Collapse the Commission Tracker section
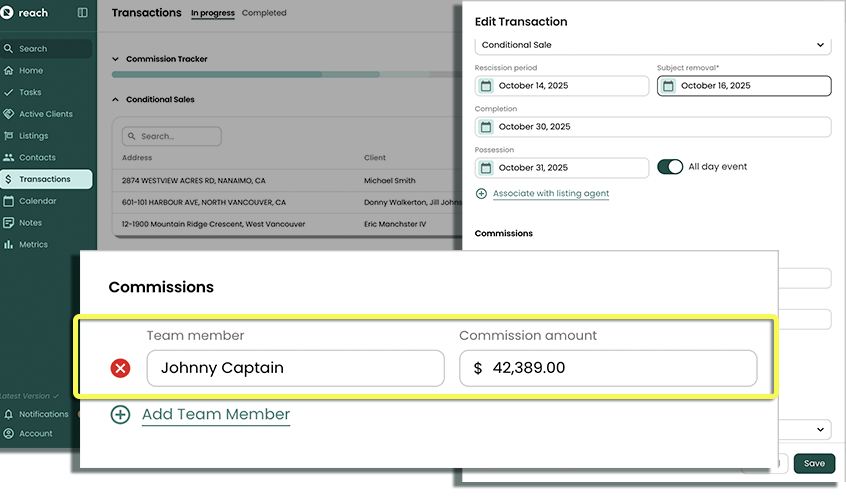Screen dimensions: 846x500 tap(115, 59)
